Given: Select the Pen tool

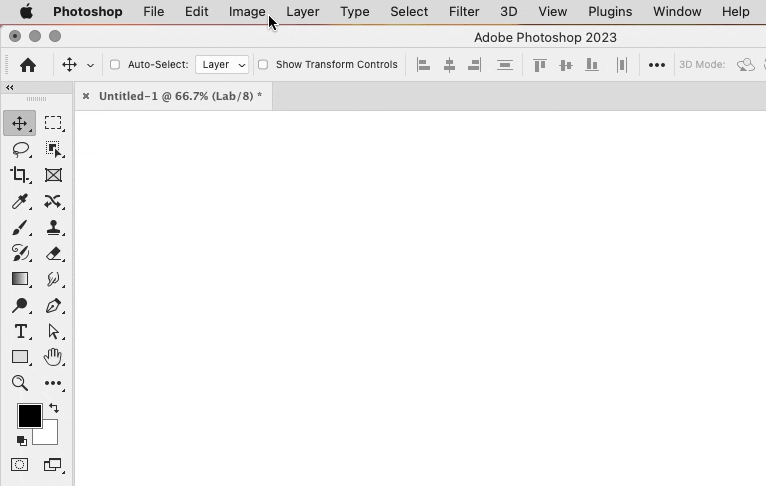Looking at the screenshot, I should tap(53, 305).
